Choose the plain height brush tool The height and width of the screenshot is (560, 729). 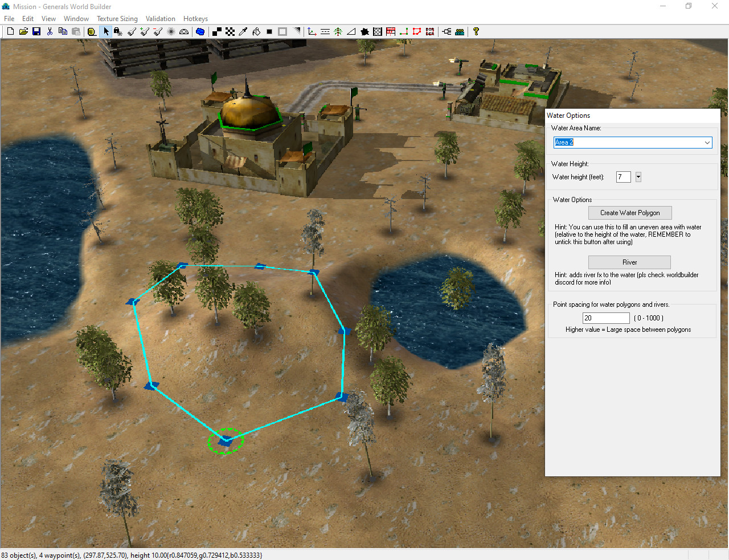point(132,31)
